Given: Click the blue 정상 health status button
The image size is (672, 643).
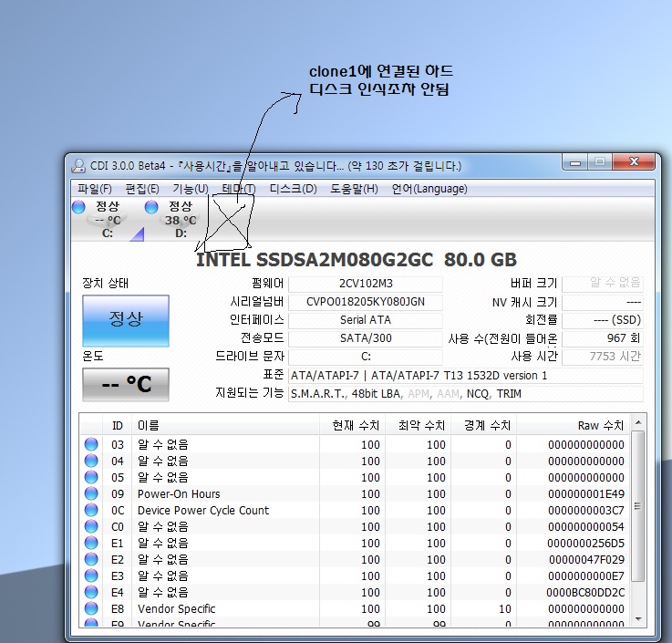Looking at the screenshot, I should click(x=126, y=321).
